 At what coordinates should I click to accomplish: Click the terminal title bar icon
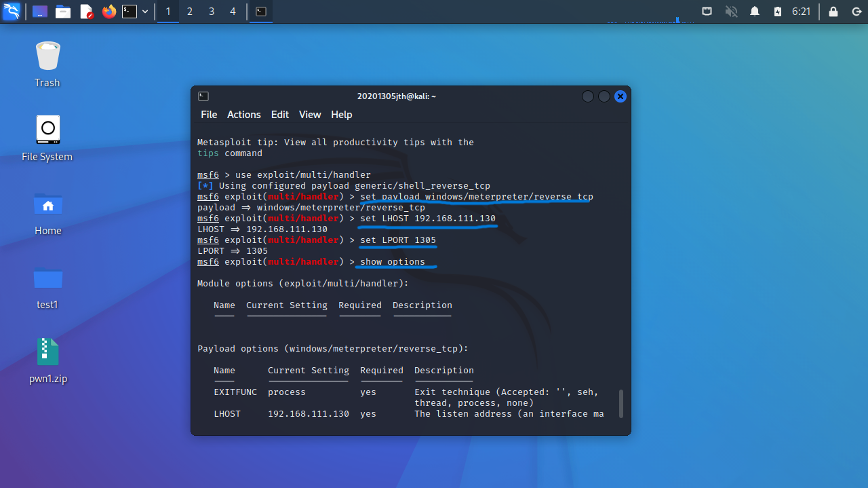point(203,96)
